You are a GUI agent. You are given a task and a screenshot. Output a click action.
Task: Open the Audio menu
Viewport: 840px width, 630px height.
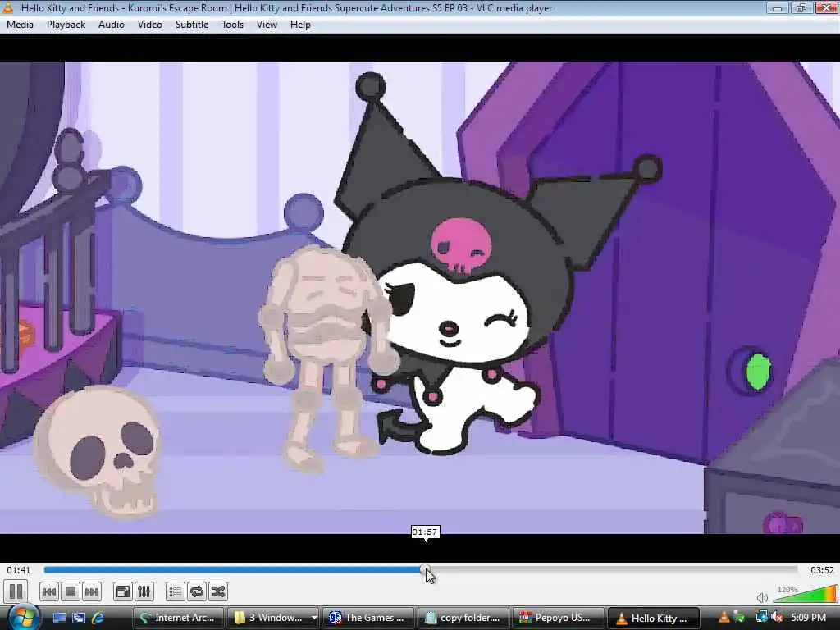[x=112, y=25]
